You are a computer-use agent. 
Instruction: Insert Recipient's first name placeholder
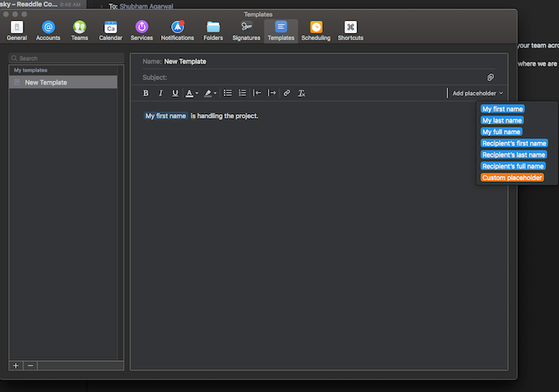coord(514,143)
